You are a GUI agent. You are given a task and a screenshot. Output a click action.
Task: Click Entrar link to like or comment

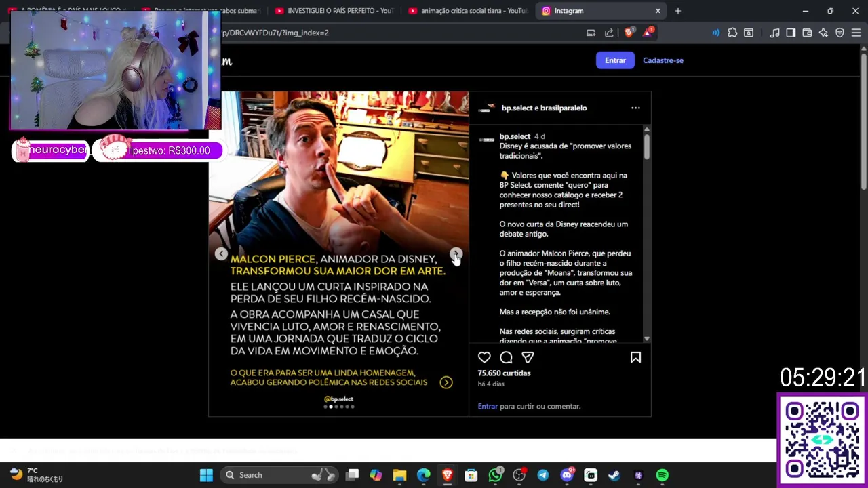pos(488,407)
